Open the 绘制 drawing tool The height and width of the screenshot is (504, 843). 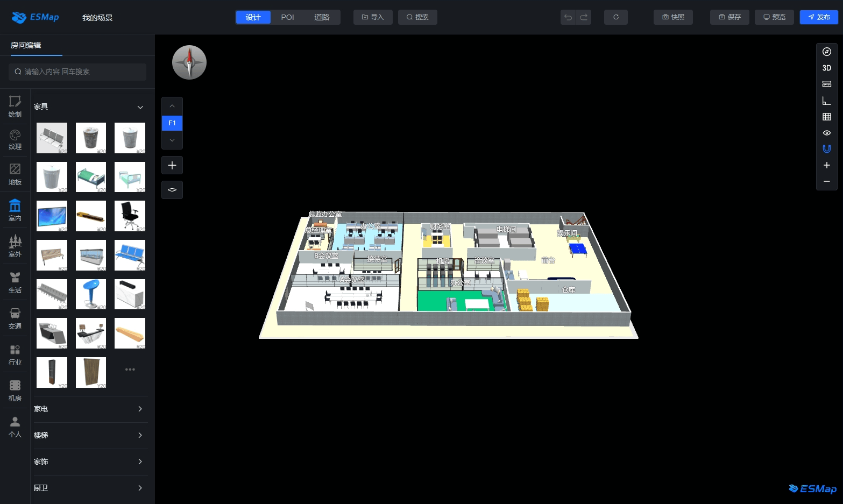[15, 106]
